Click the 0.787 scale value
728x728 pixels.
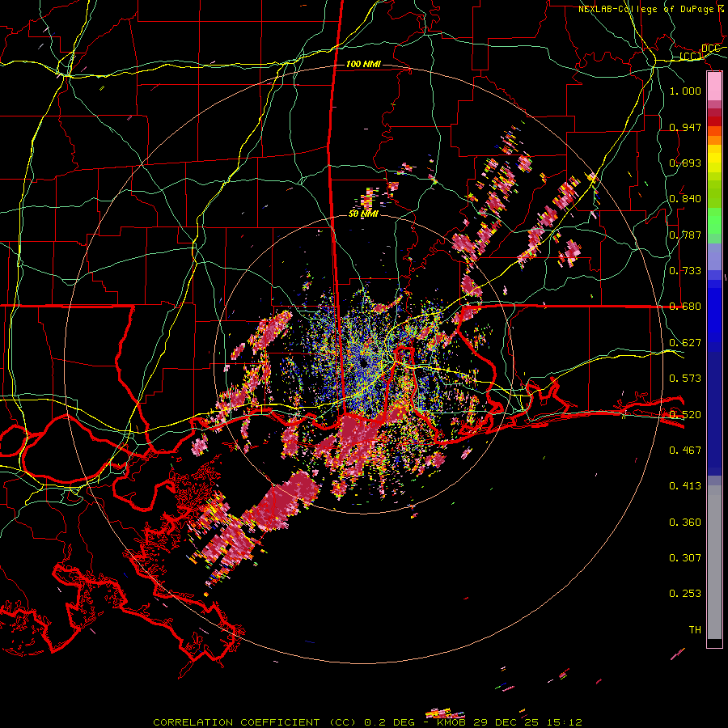pos(685,235)
